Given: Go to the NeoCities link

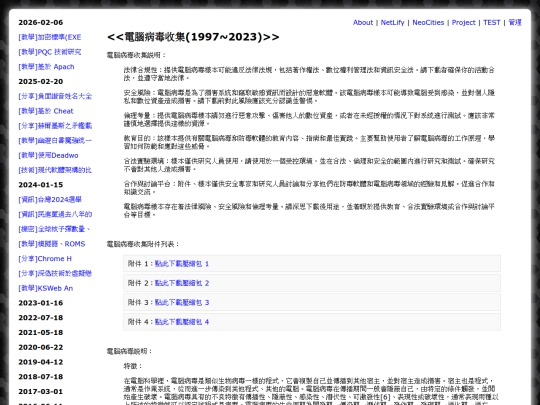Looking at the screenshot, I should click(x=428, y=23).
